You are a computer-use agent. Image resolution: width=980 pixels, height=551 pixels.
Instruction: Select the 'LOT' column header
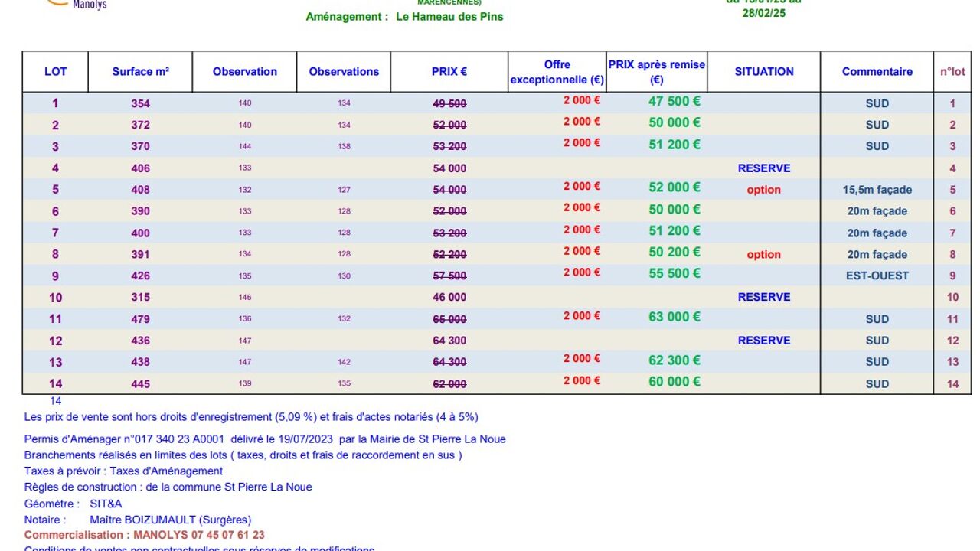[55, 72]
